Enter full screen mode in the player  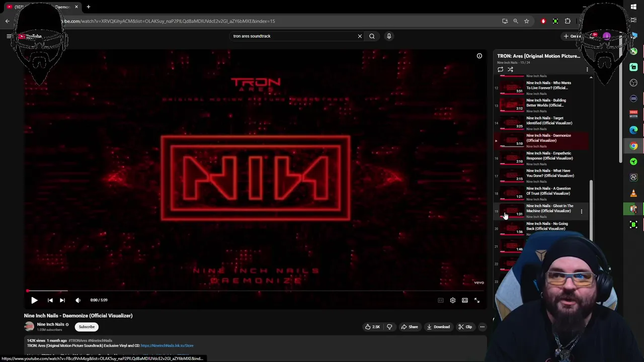(x=477, y=300)
